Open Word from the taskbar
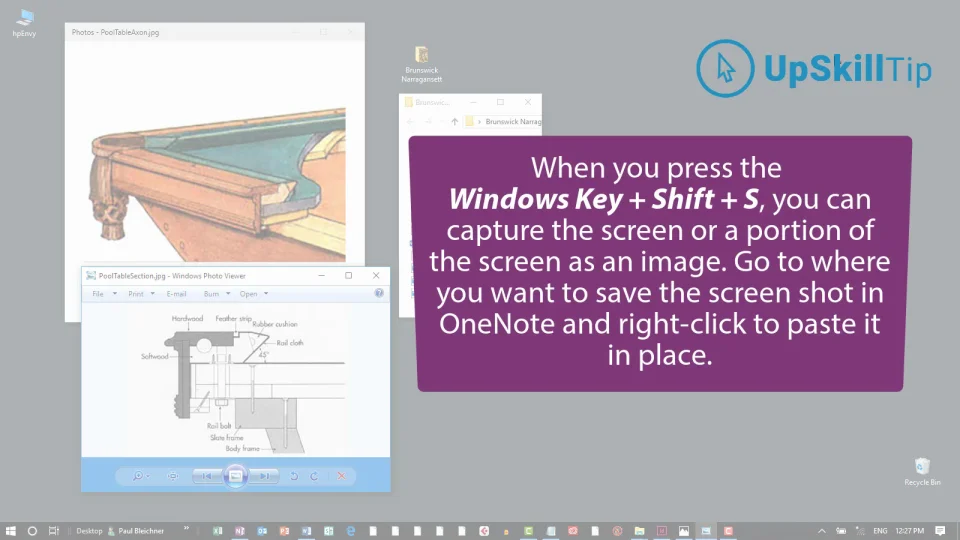Image resolution: width=960 pixels, height=540 pixels. tap(306, 531)
